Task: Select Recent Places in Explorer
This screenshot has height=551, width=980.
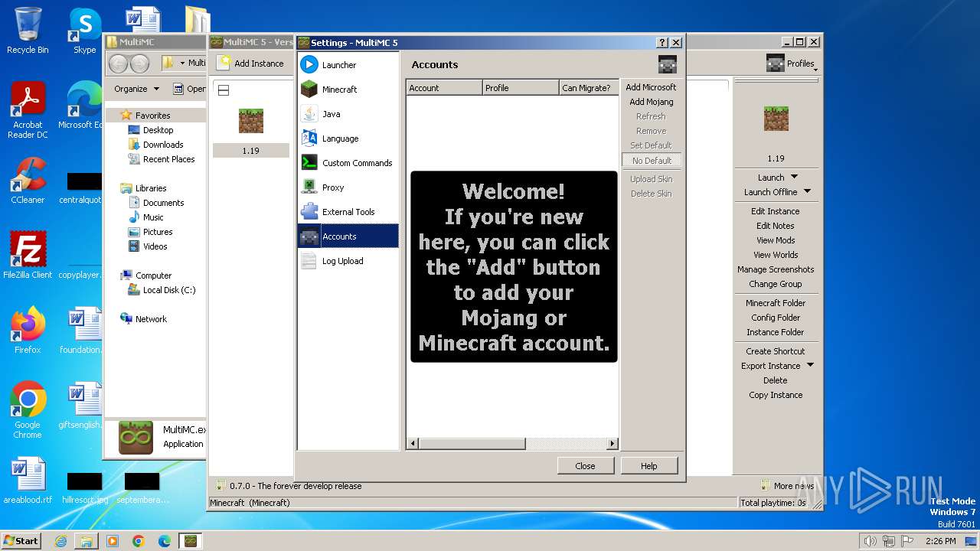Action: [168, 159]
